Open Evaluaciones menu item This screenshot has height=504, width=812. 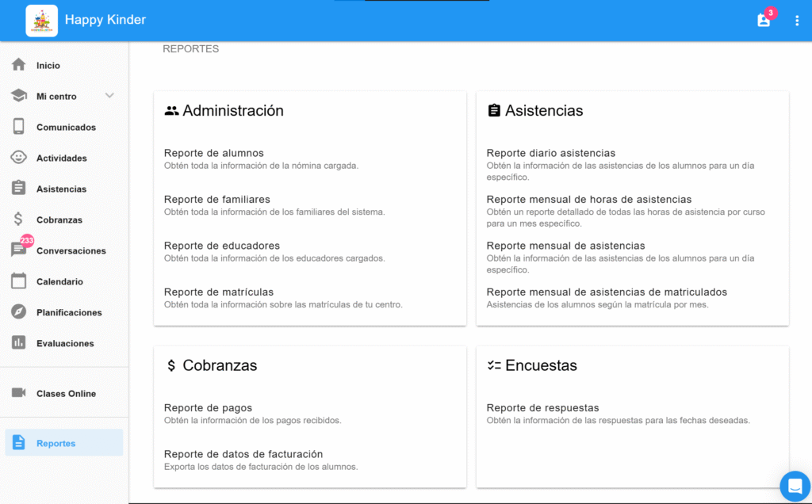(x=65, y=344)
